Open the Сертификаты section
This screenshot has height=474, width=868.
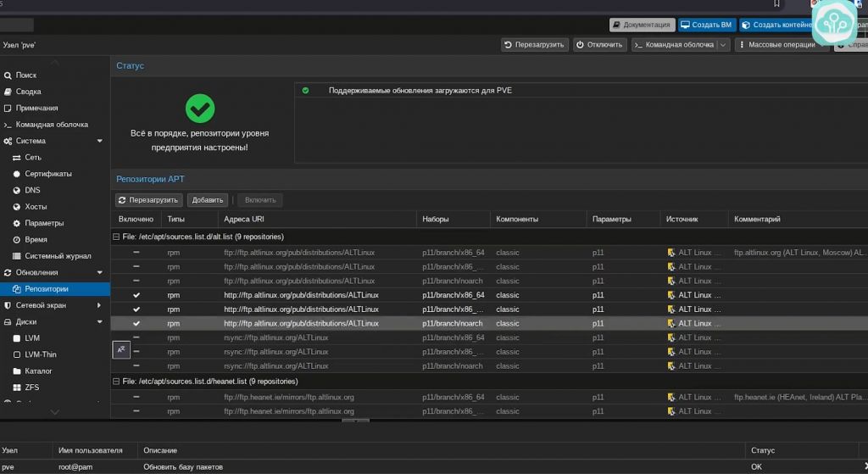coord(48,174)
